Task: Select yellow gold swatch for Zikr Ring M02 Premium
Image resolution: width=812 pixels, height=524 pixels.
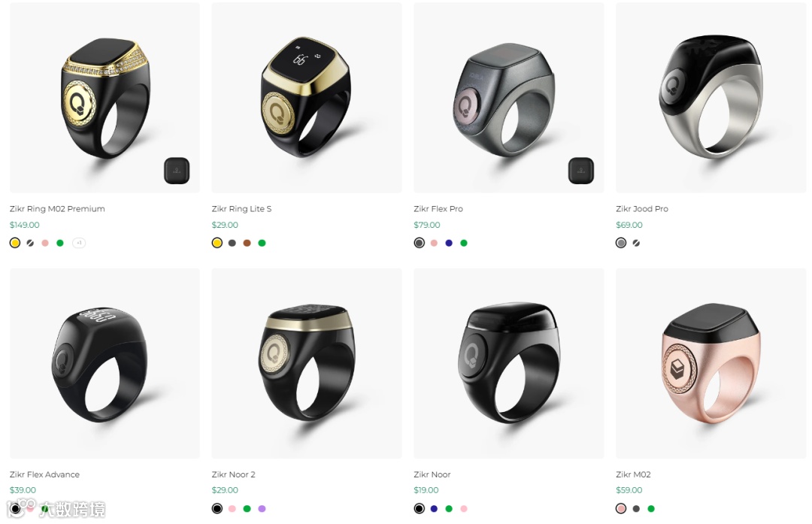Action: 15,243
